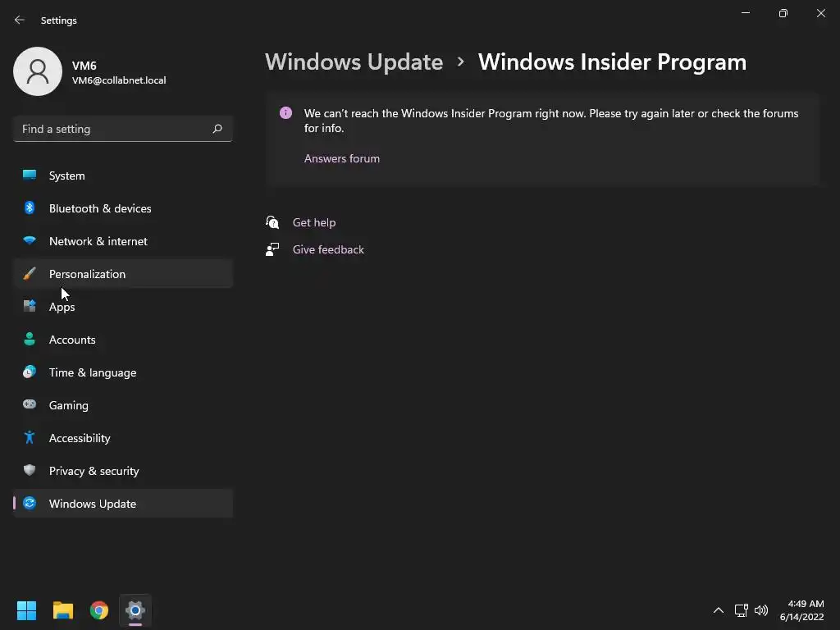This screenshot has width=840, height=630.
Task: Open Accessibility settings
Action: pyautogui.click(x=123, y=438)
